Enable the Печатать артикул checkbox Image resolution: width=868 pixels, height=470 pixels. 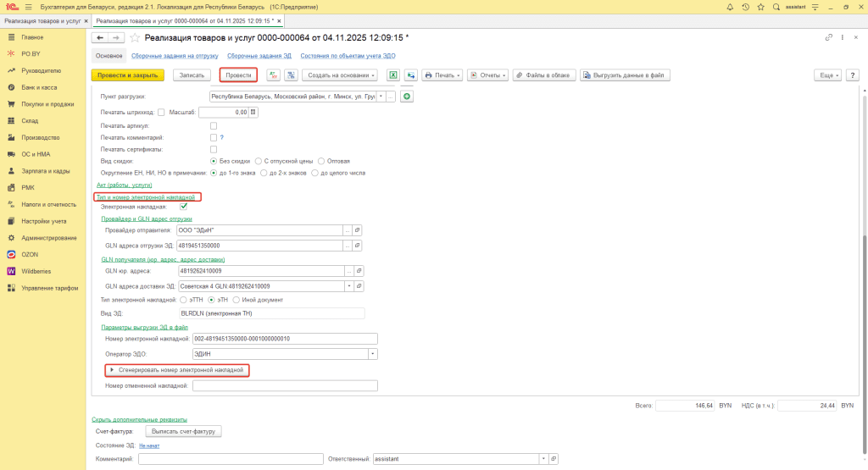tap(214, 125)
